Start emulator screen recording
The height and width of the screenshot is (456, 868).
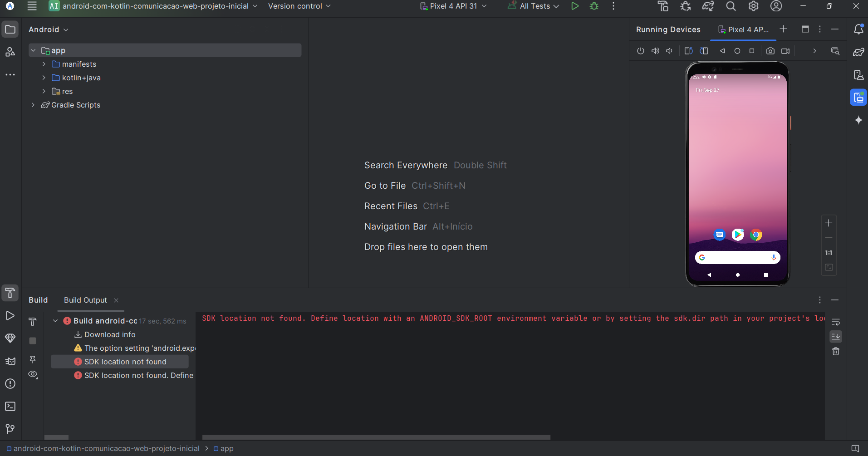(785, 51)
